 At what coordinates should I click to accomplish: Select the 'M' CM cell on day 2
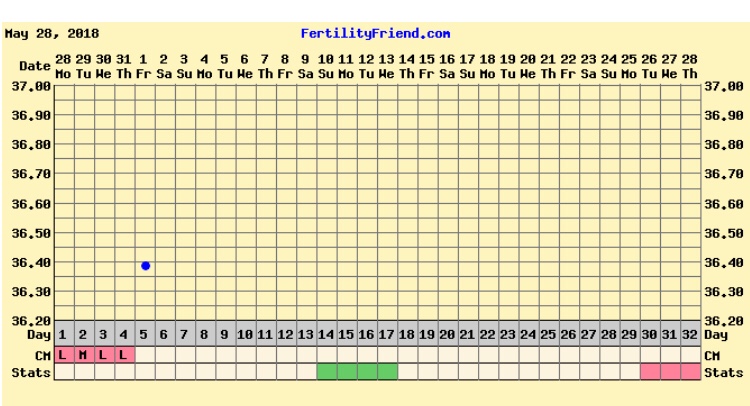coord(83,354)
